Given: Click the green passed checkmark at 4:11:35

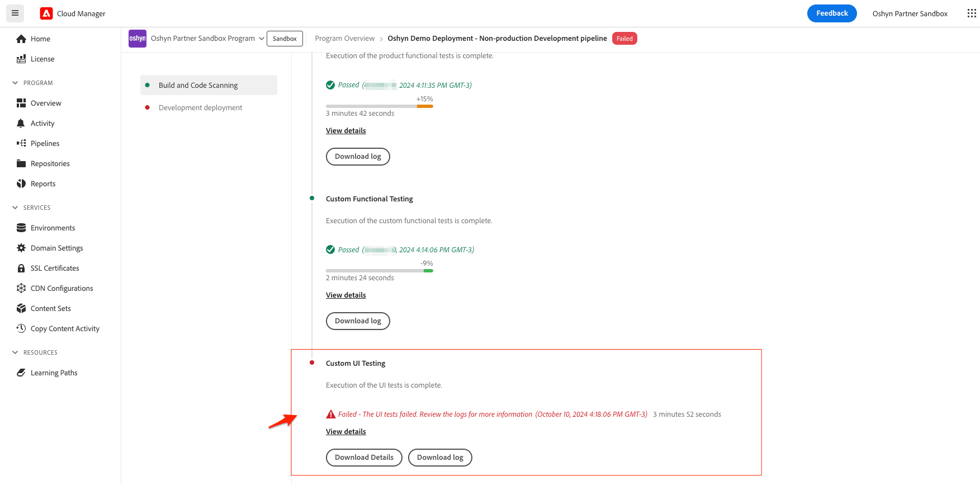Looking at the screenshot, I should pyautogui.click(x=330, y=85).
